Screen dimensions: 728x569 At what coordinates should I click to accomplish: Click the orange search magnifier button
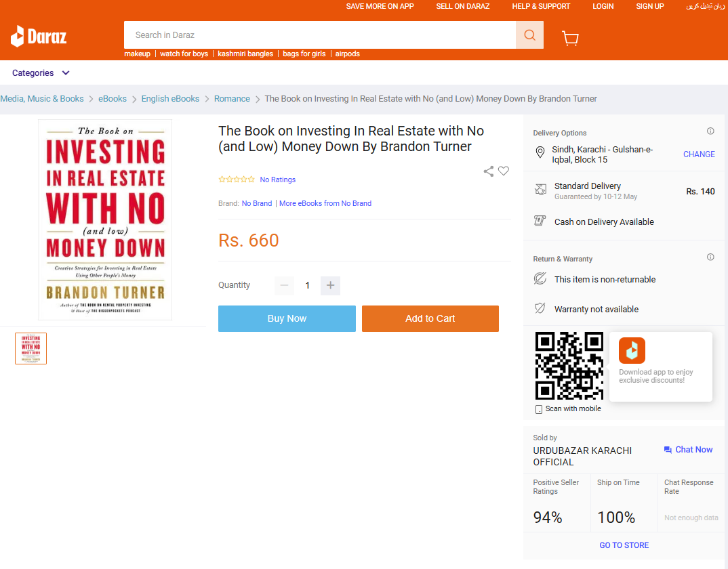click(x=529, y=35)
